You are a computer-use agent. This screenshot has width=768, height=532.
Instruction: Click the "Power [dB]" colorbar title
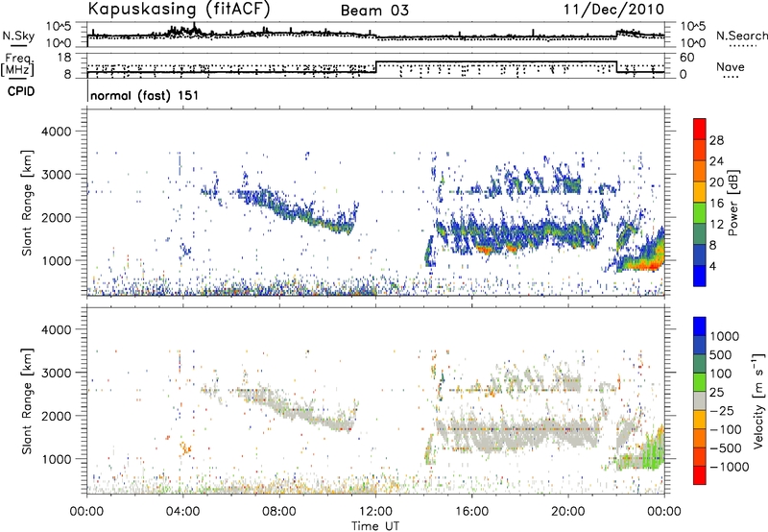[733, 203]
